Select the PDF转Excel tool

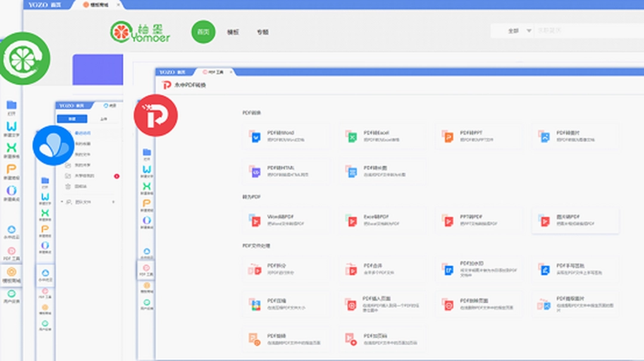(x=382, y=136)
